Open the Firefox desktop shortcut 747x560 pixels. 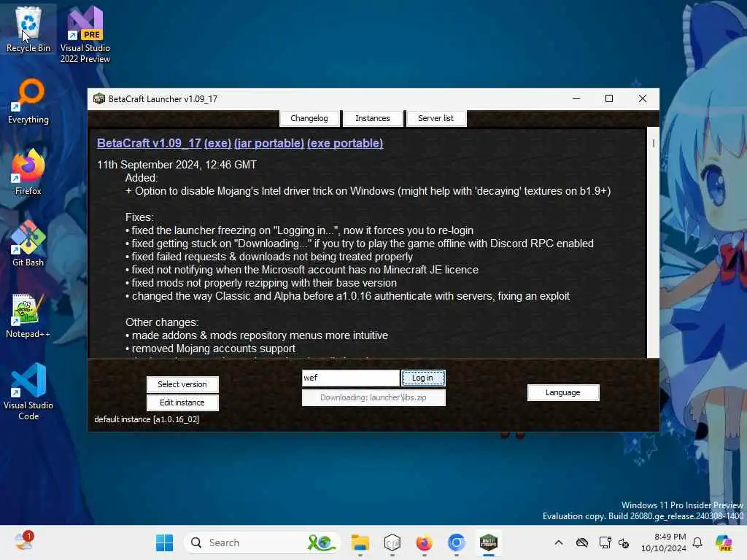click(x=28, y=172)
